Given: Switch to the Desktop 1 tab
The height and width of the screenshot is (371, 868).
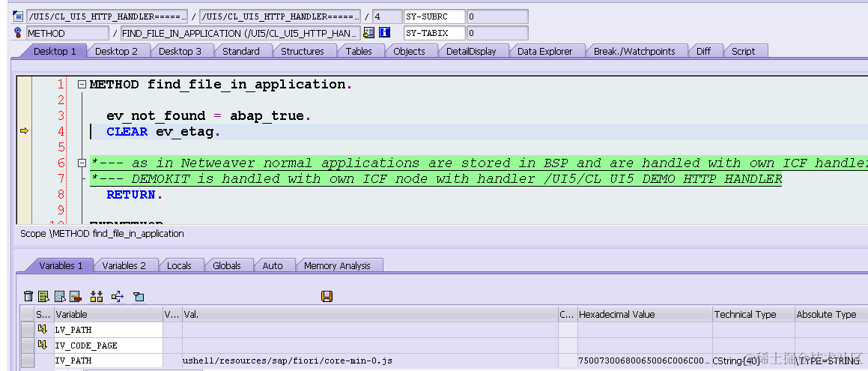Looking at the screenshot, I should pyautogui.click(x=55, y=51).
